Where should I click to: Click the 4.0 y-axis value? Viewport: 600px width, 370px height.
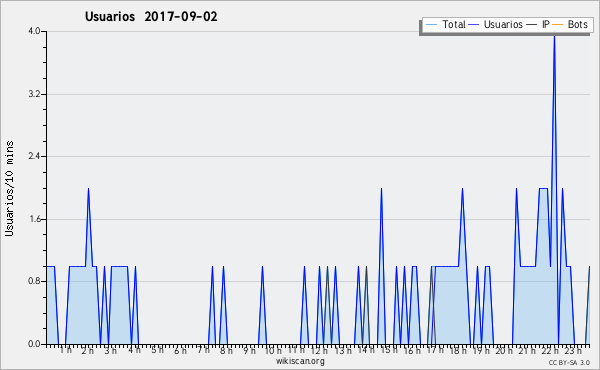(34, 31)
